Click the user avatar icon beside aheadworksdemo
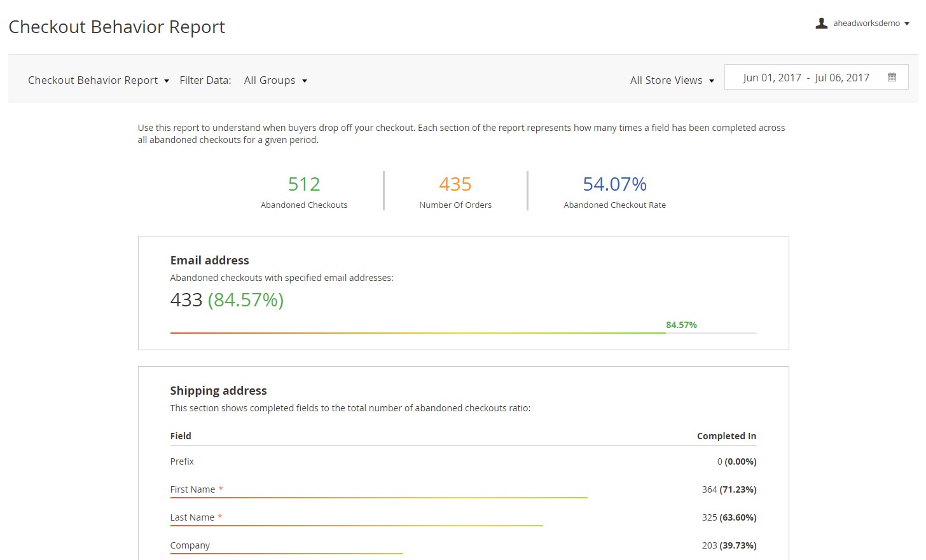The width and height of the screenshot is (926, 560). (x=821, y=24)
